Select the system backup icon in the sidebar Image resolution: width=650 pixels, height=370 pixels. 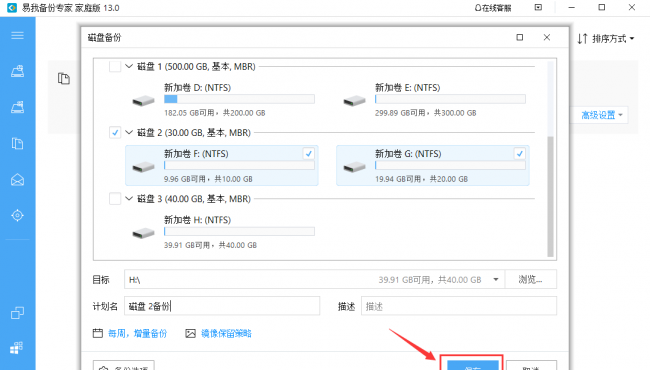(x=17, y=107)
